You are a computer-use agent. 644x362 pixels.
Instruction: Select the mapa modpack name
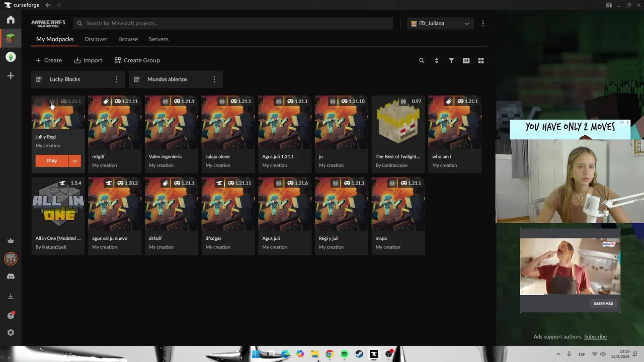[x=381, y=239]
